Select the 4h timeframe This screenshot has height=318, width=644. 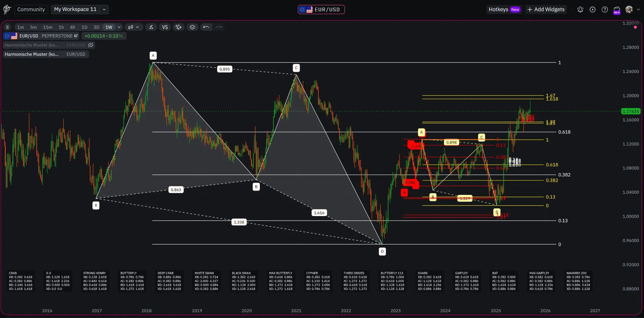pyautogui.click(x=73, y=27)
